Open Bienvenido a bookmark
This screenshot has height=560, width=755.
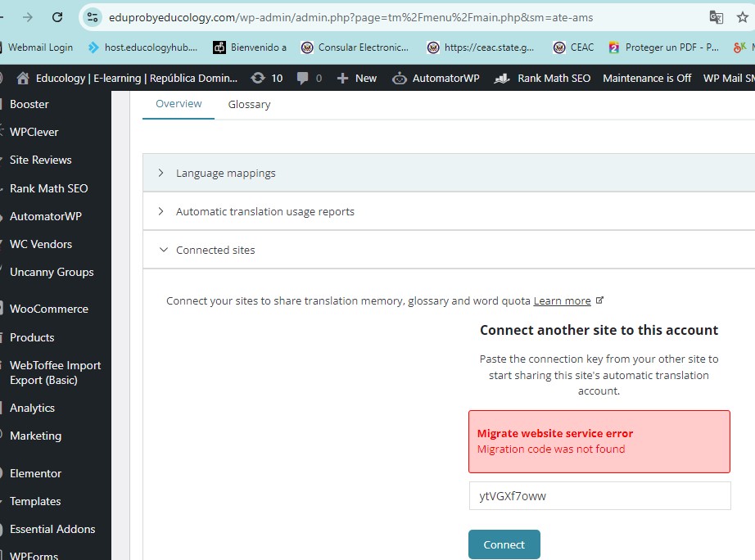point(250,47)
